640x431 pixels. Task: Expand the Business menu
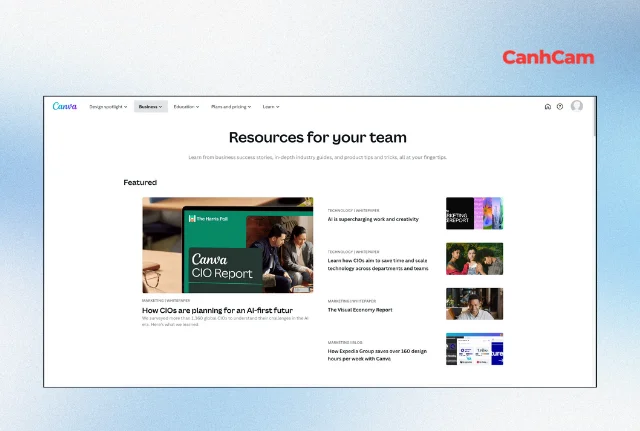click(x=151, y=107)
